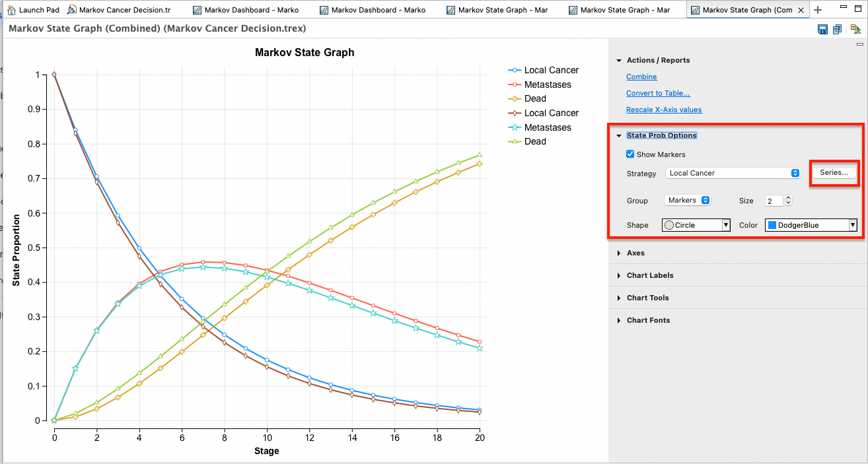Collapse the State Prob Options section
Screen dimensions: 868x464
click(x=619, y=135)
